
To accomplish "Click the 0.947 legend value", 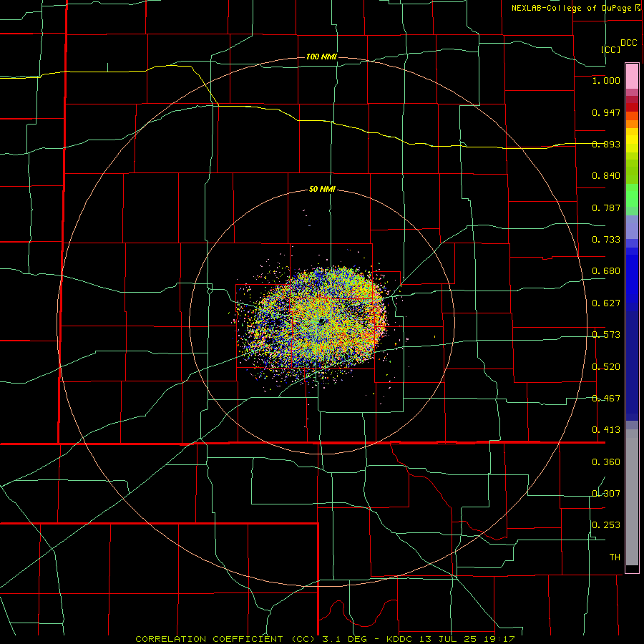I will (606, 112).
